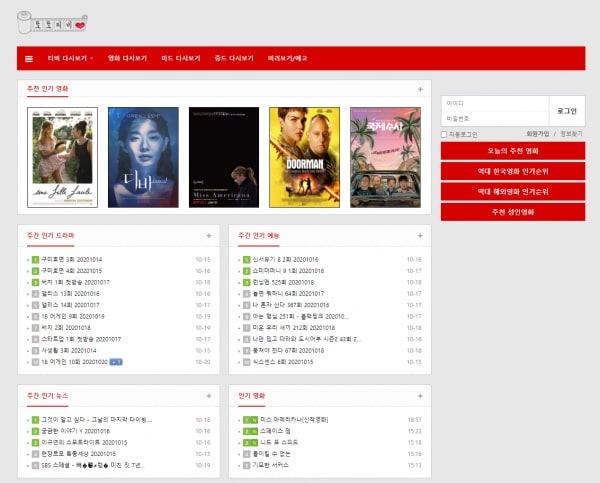This screenshot has height=483, width=600.
Task: Open variety entry 식스센스 6회 20201015
Action: (283, 362)
